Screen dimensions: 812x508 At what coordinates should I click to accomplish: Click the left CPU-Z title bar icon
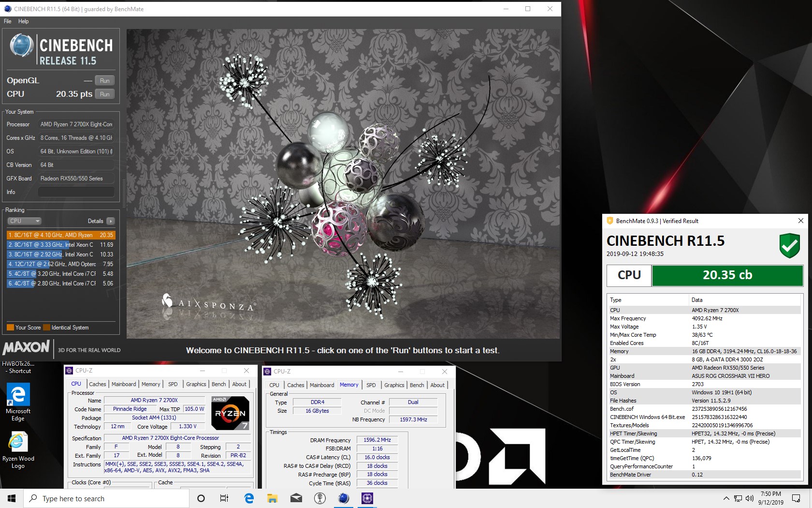coord(70,371)
